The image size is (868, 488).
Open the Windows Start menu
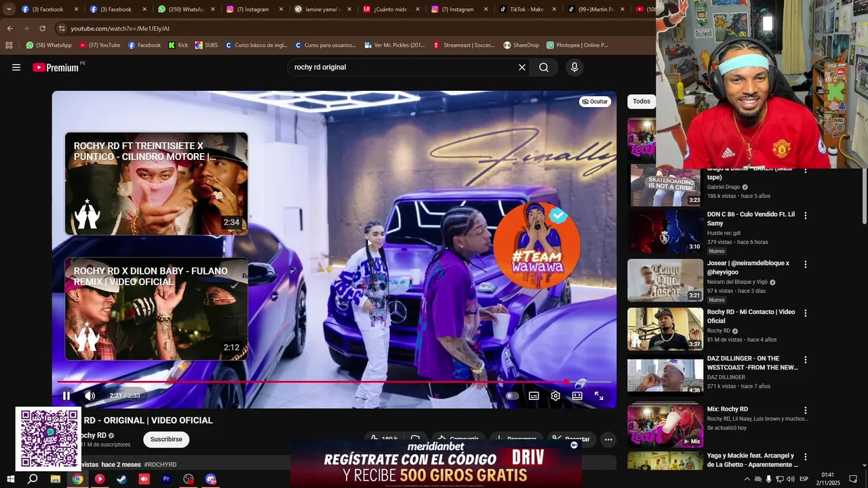click(x=10, y=479)
